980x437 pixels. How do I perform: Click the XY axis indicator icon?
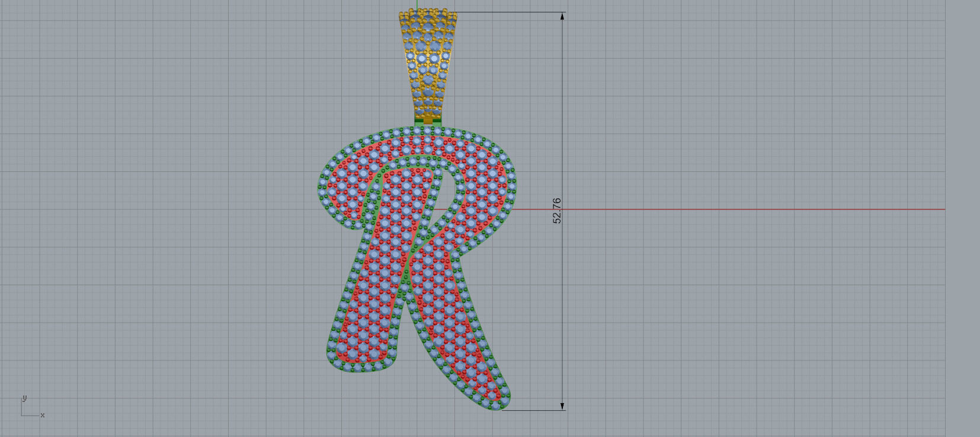(33, 406)
